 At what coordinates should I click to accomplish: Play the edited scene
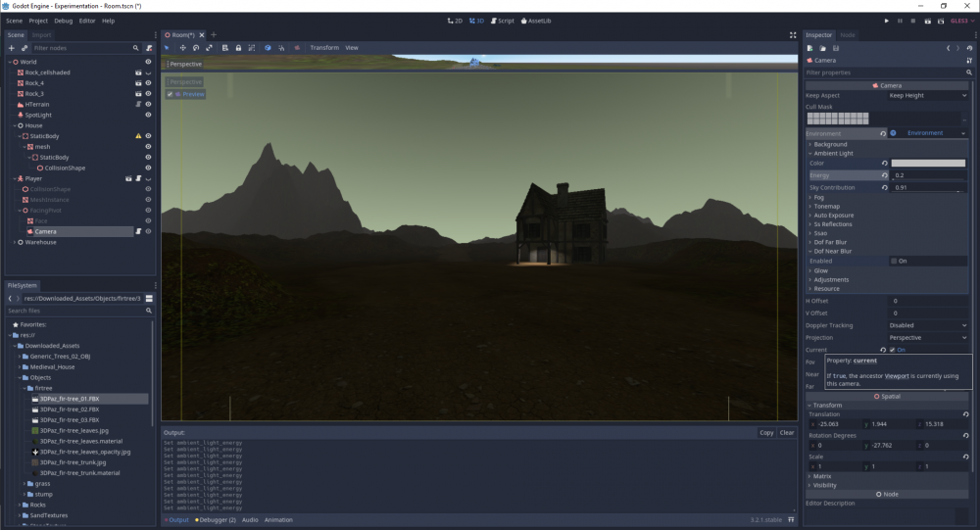point(927,21)
